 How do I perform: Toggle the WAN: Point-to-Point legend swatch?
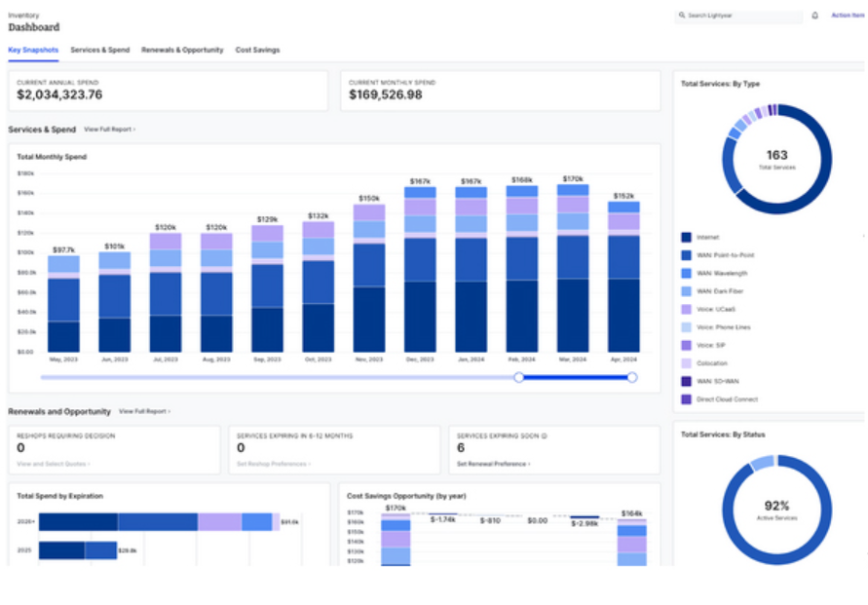coord(686,255)
